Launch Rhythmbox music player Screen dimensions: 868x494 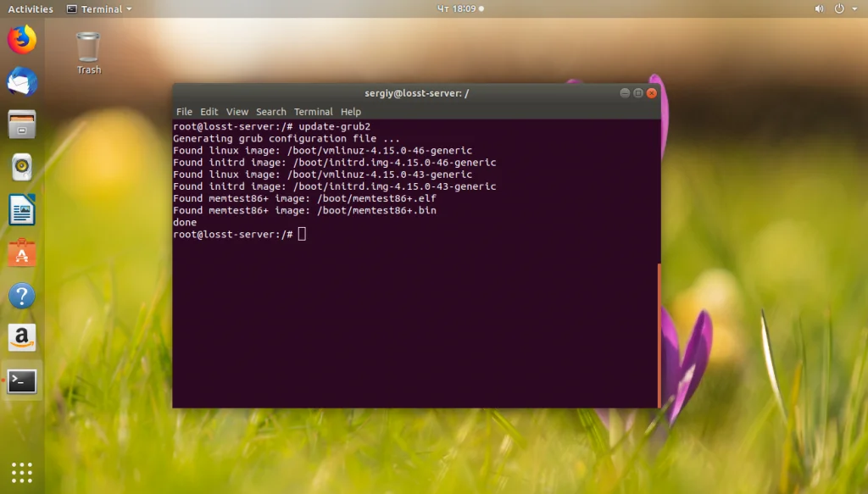click(x=21, y=167)
